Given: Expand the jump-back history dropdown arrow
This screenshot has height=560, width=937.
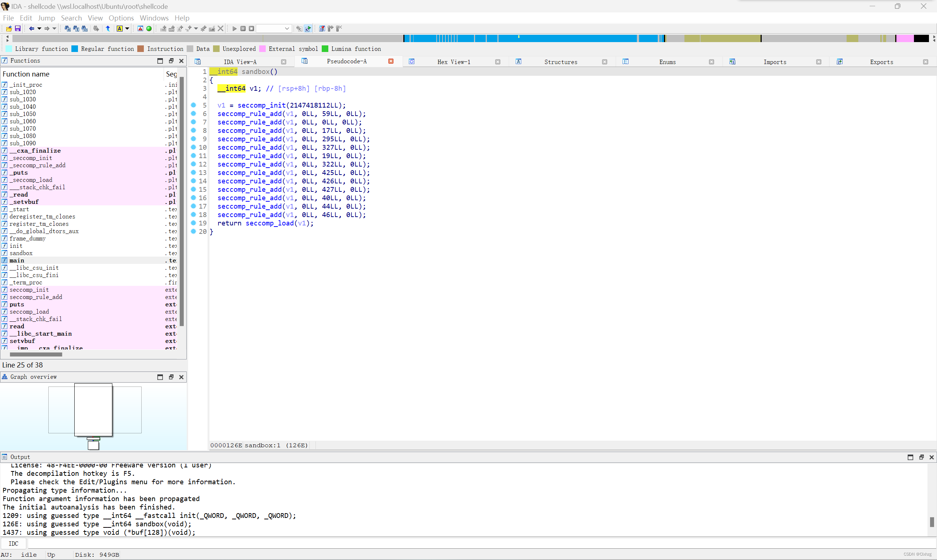Looking at the screenshot, I should (39, 29).
